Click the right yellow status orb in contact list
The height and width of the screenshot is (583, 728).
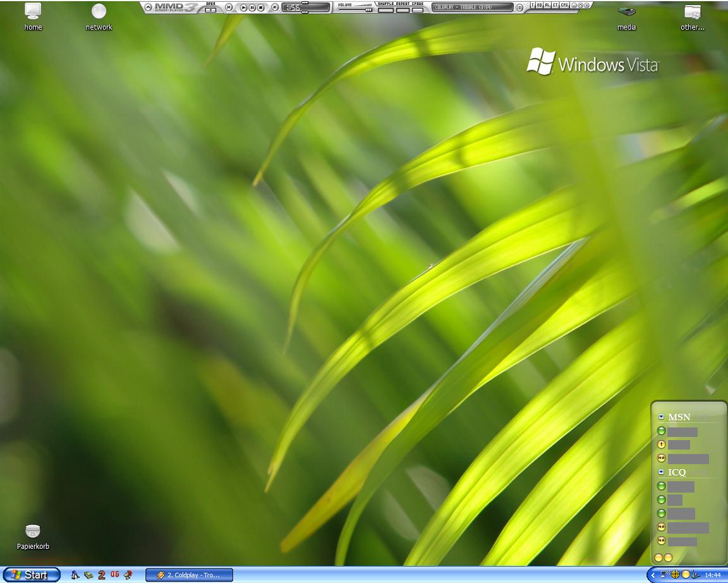click(x=668, y=558)
